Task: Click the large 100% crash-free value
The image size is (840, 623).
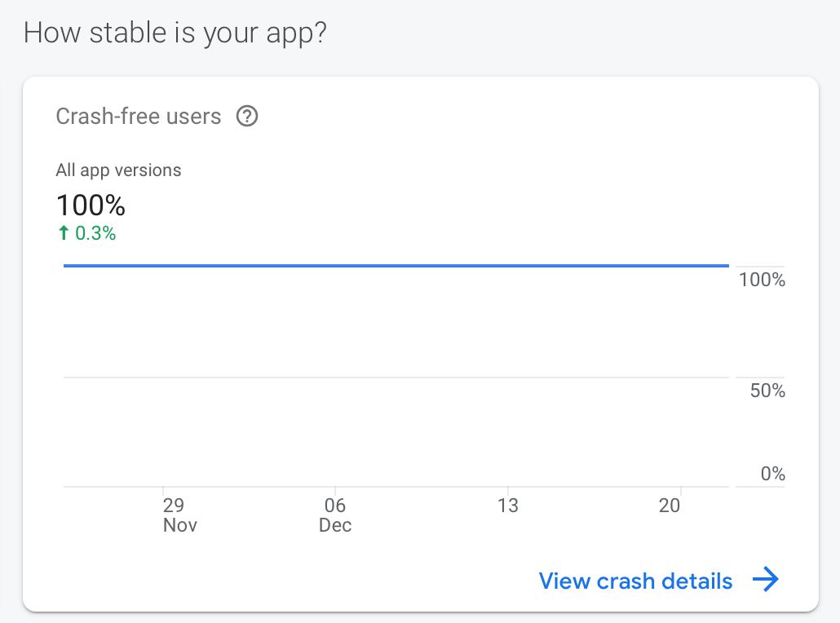Action: [x=91, y=205]
